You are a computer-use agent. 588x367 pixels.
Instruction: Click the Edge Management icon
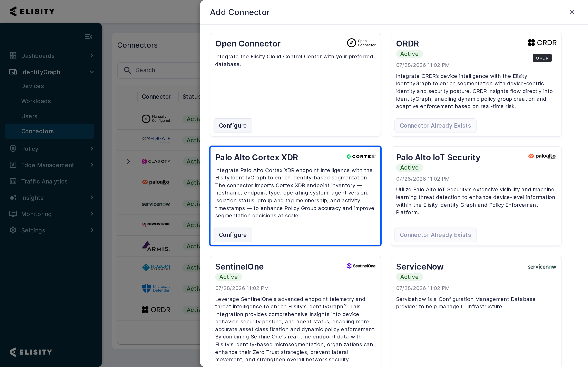[x=13, y=165]
